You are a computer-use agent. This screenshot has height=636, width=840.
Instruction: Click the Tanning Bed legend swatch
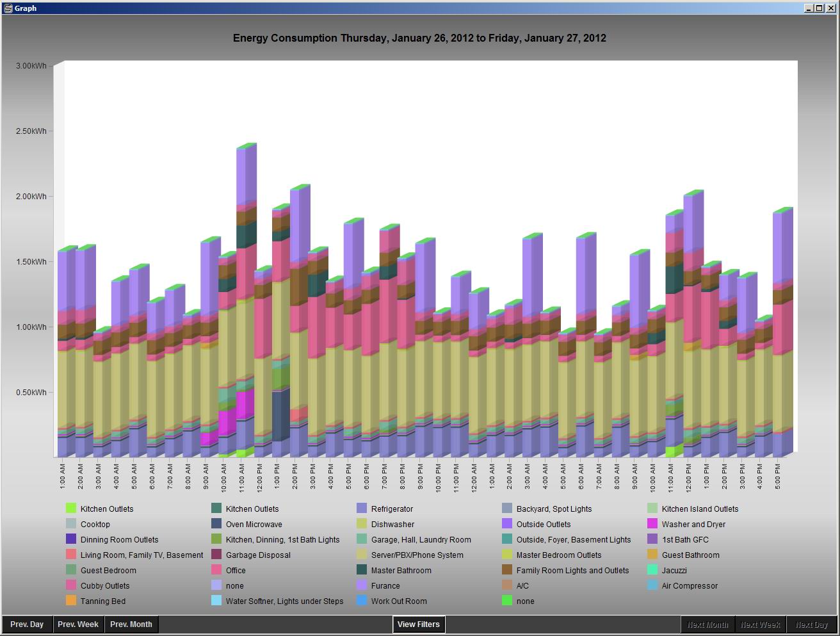click(x=71, y=601)
